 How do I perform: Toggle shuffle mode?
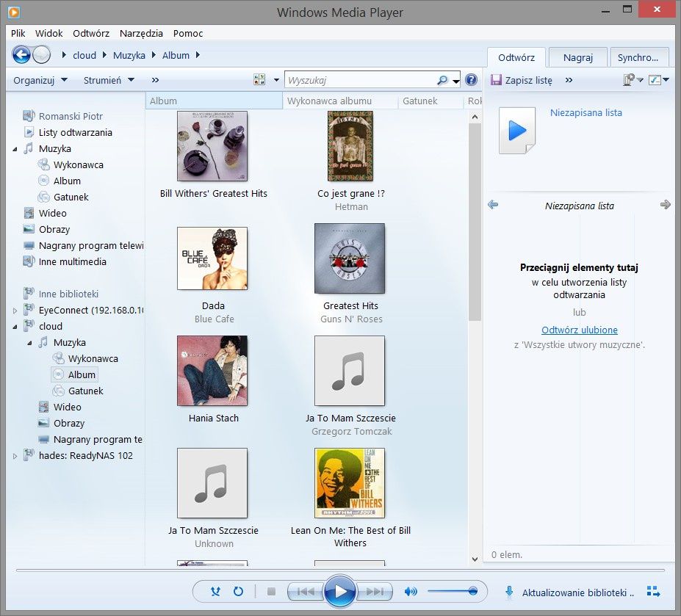coord(215,591)
